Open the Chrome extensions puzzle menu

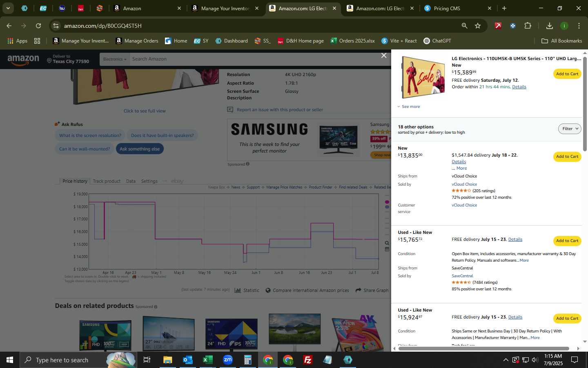(528, 26)
